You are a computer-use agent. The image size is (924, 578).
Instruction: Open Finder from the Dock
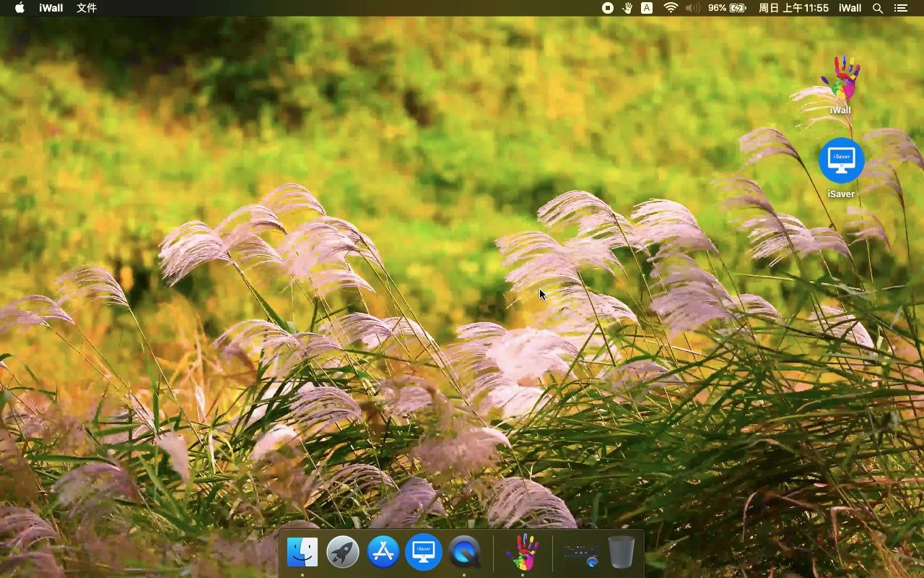pyautogui.click(x=302, y=553)
